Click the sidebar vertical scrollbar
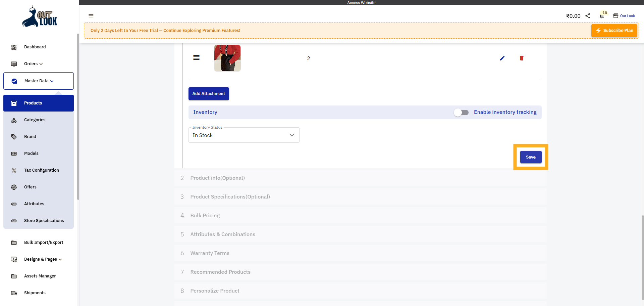The height and width of the screenshot is (306, 644). pos(78,117)
